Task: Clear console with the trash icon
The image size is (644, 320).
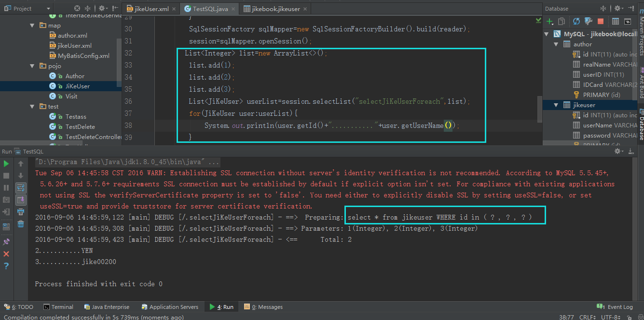Action: 21,224
